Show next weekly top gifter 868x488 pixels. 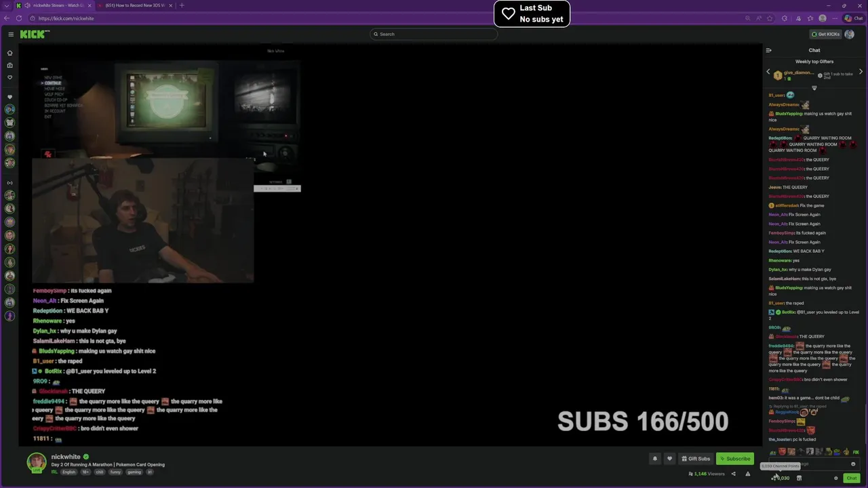(861, 72)
